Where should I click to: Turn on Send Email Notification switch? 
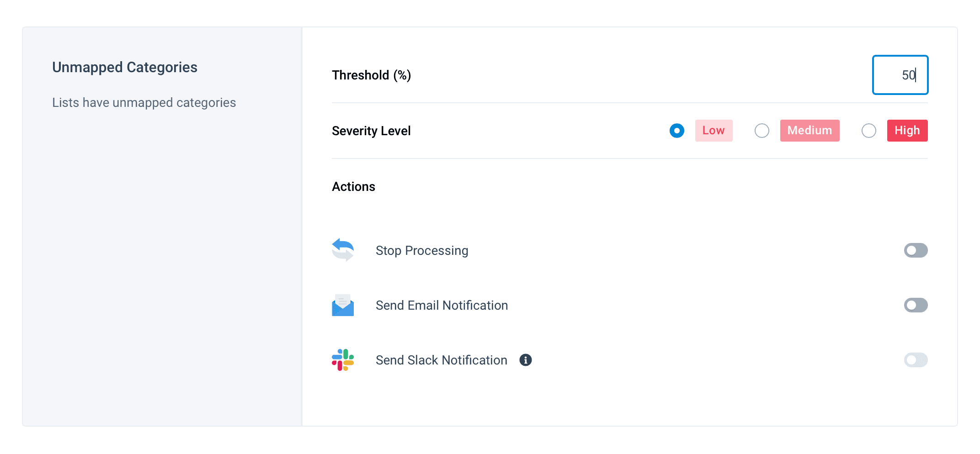916,305
